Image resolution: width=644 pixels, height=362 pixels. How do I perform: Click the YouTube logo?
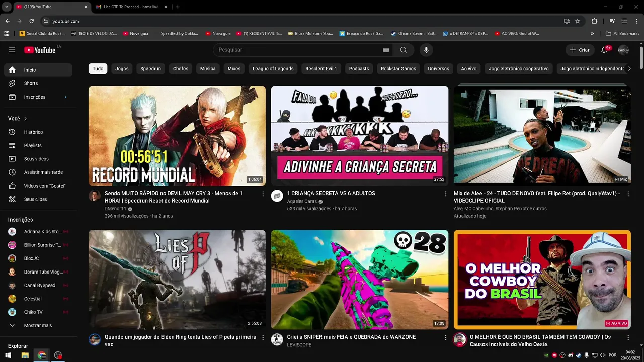pyautogui.click(x=40, y=50)
